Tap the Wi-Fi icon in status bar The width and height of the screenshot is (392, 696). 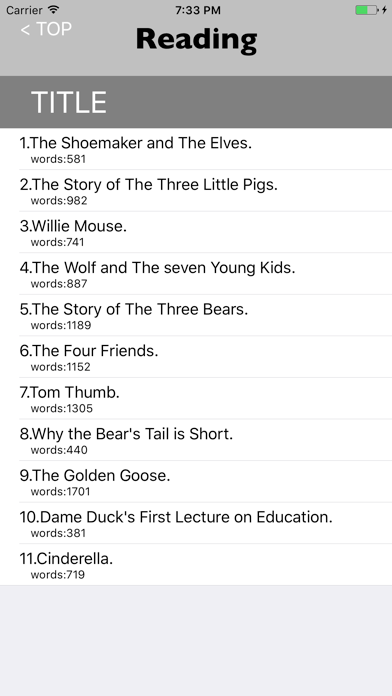tap(54, 9)
